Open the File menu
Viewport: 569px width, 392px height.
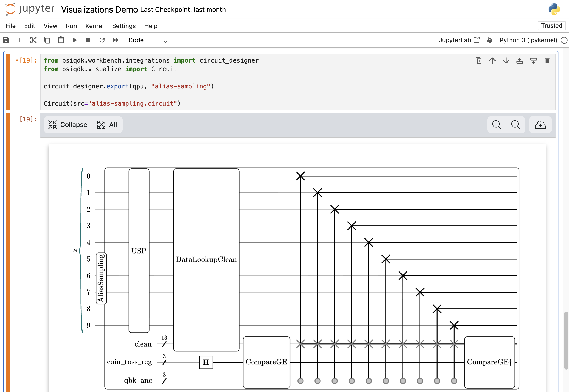[x=11, y=26]
